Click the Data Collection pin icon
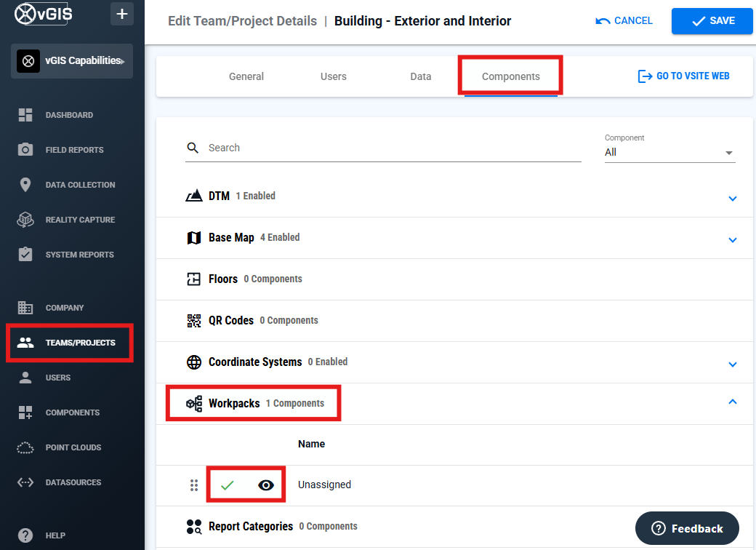756x550 pixels. (25, 185)
